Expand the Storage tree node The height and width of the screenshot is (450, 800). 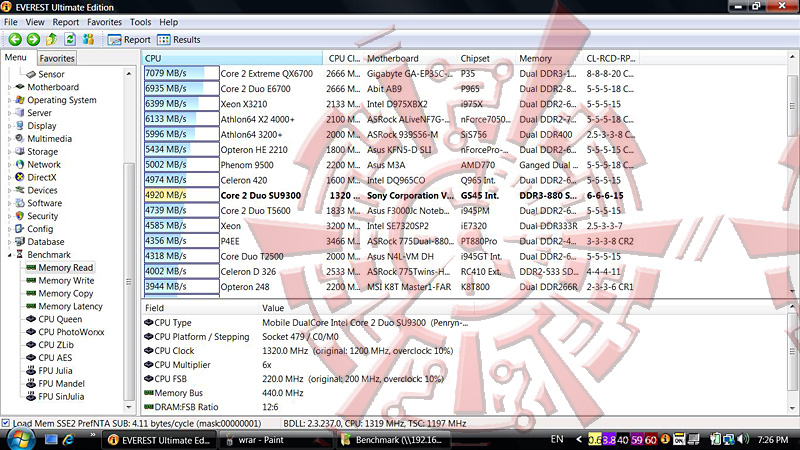pyautogui.click(x=10, y=152)
